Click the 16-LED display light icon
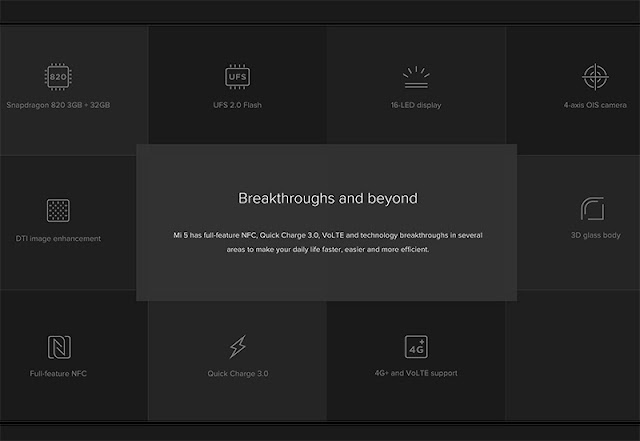The image size is (640, 441). click(416, 77)
